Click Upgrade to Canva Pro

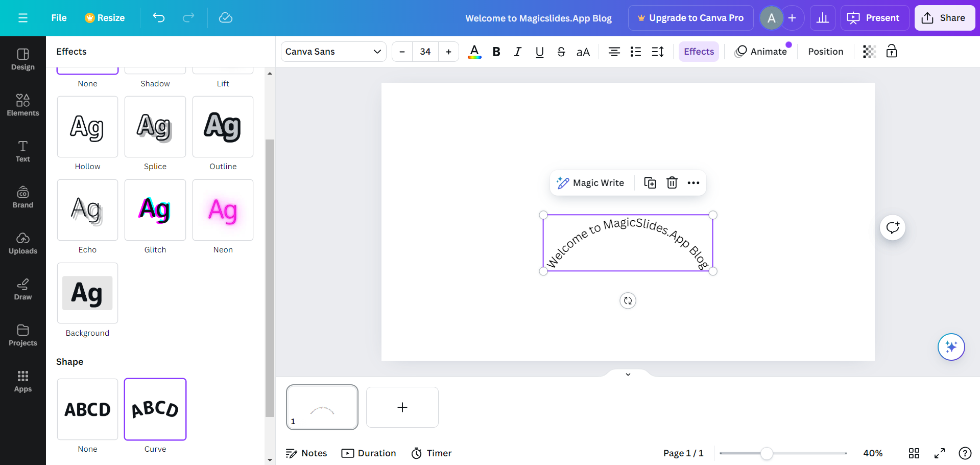tap(690, 18)
